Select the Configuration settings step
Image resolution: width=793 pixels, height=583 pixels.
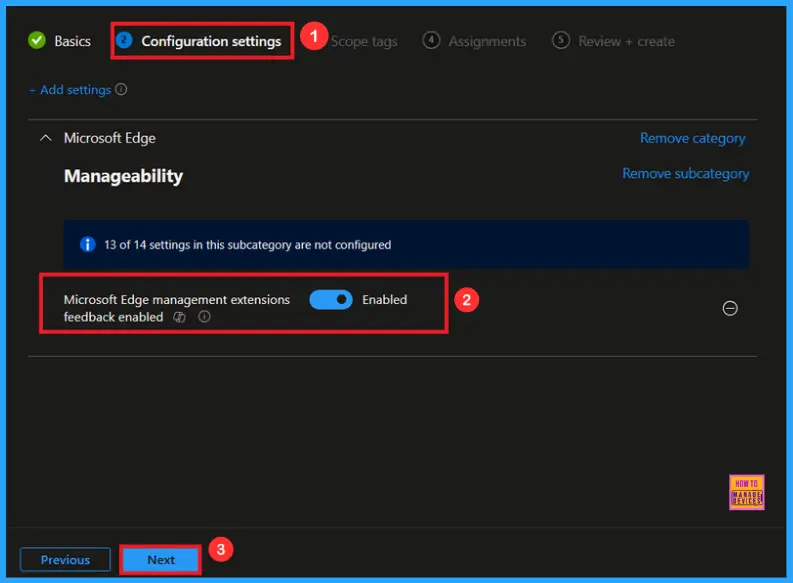[198, 41]
